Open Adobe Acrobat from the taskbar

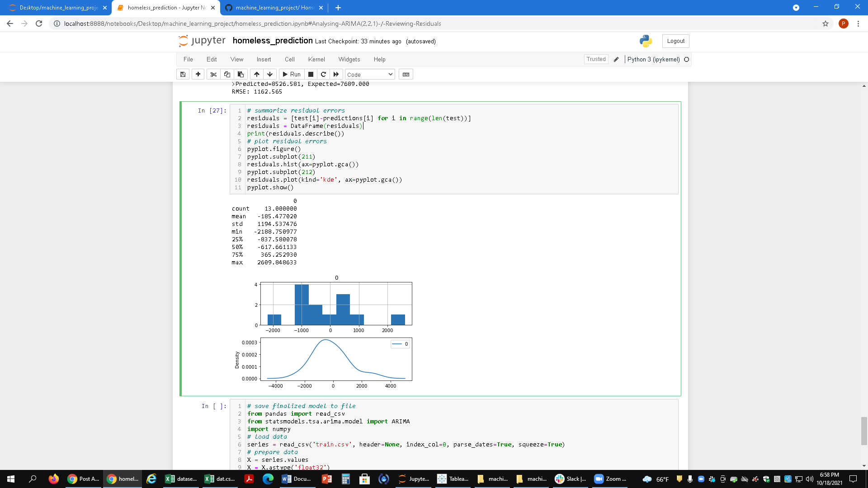pos(249,479)
